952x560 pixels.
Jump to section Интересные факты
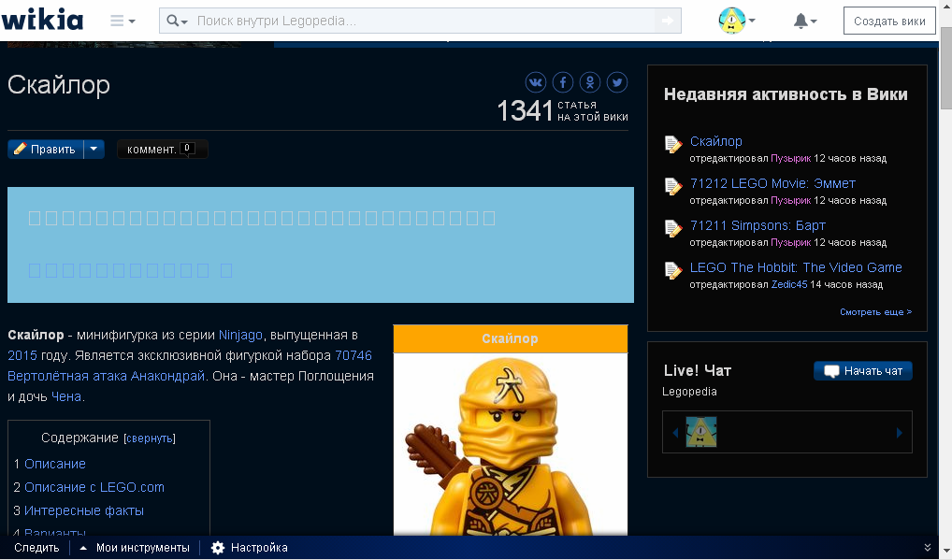click(x=84, y=510)
